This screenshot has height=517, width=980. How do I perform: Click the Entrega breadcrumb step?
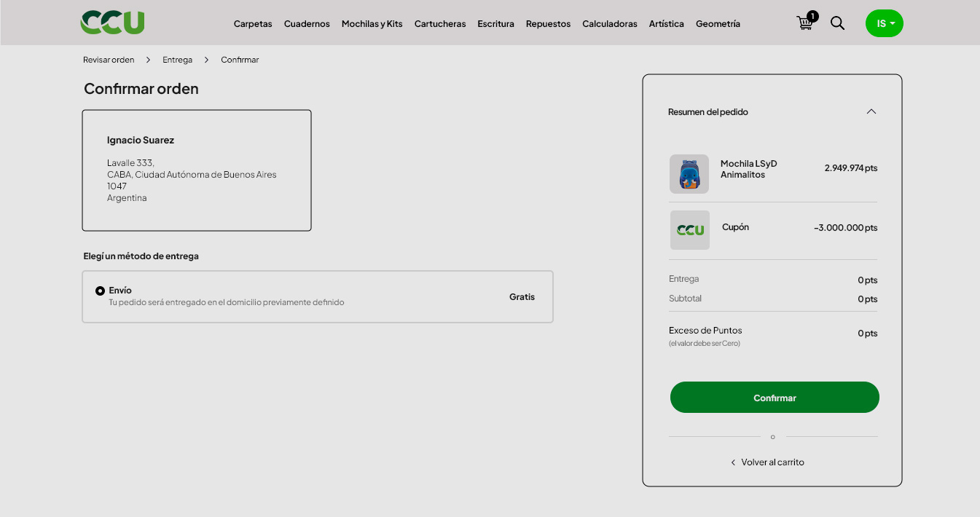[x=177, y=60]
